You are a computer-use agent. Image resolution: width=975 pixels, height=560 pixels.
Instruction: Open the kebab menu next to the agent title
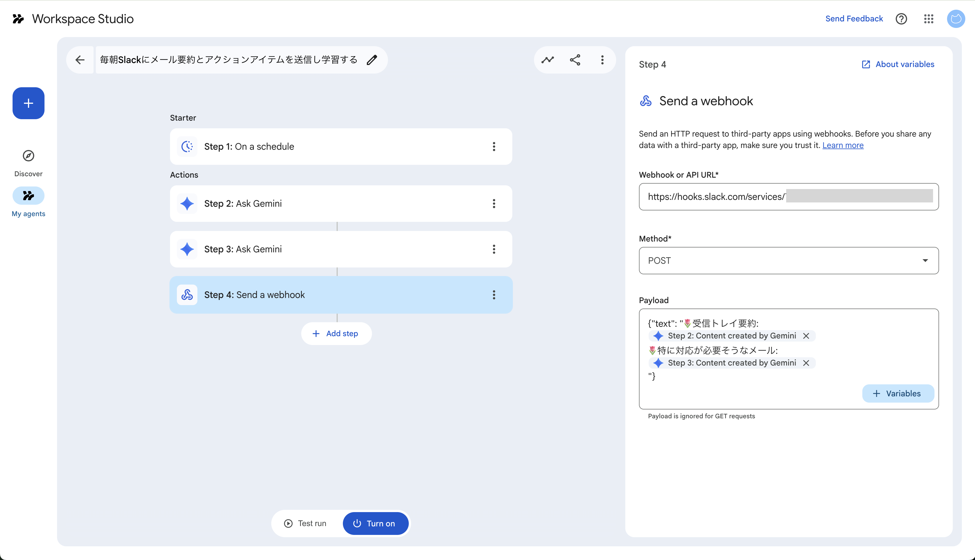[x=602, y=60]
